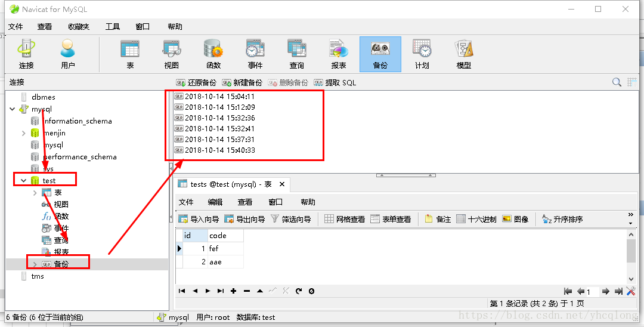Go to first record in tests table

[x=182, y=291]
